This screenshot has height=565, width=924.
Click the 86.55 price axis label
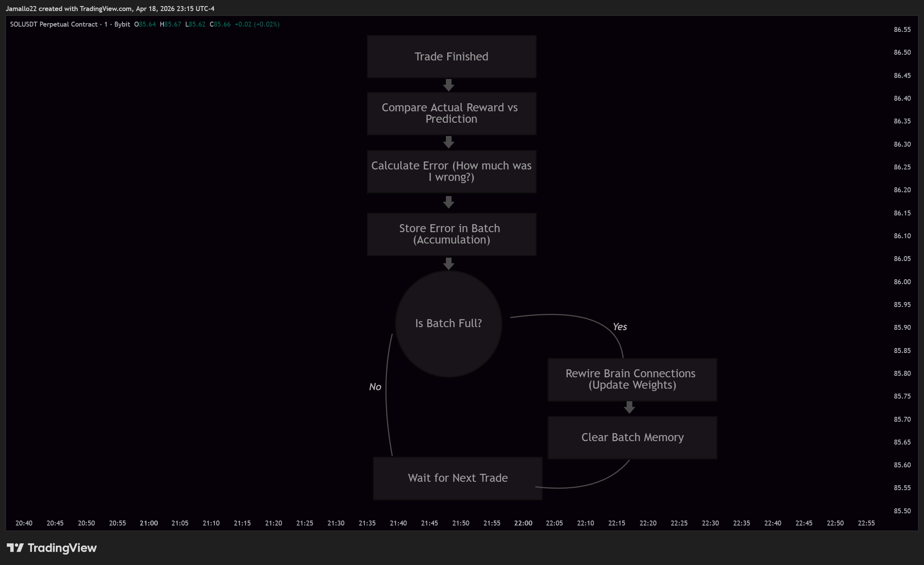point(902,30)
